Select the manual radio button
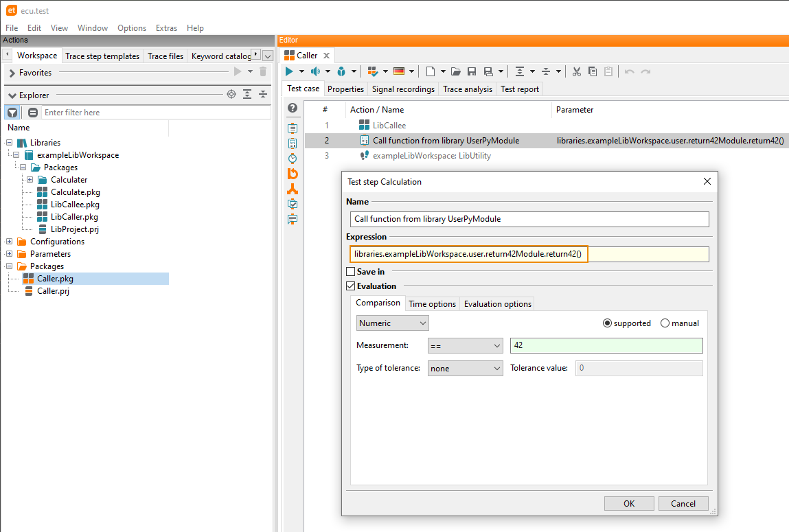789x532 pixels. pos(665,323)
